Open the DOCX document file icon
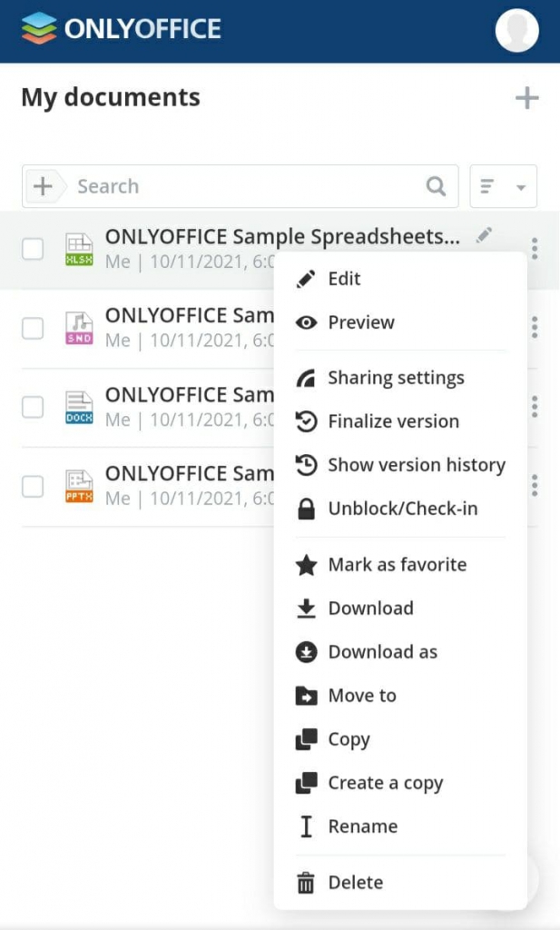Image resolution: width=560 pixels, height=930 pixels. click(x=78, y=404)
